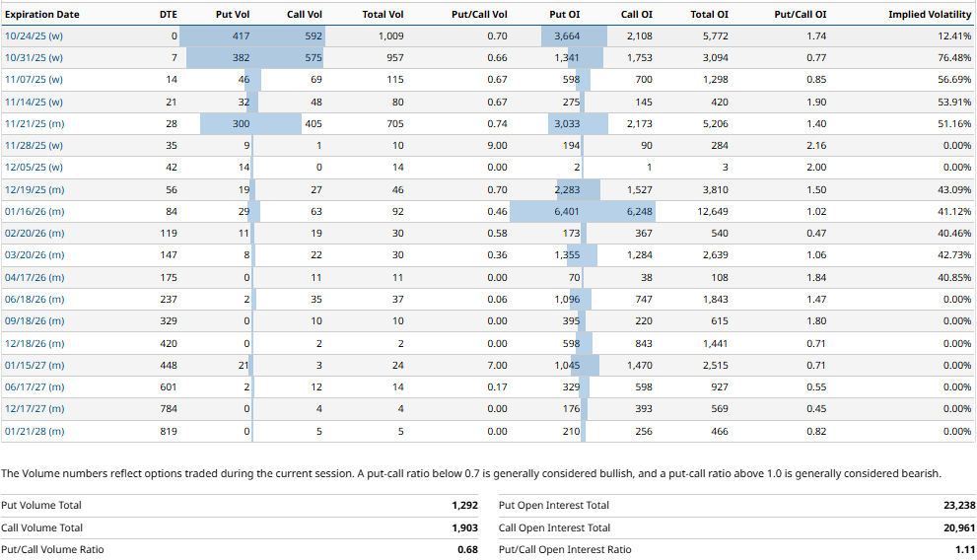Sort by Put Vol column header
This screenshot has height=560, width=977.
(x=233, y=15)
